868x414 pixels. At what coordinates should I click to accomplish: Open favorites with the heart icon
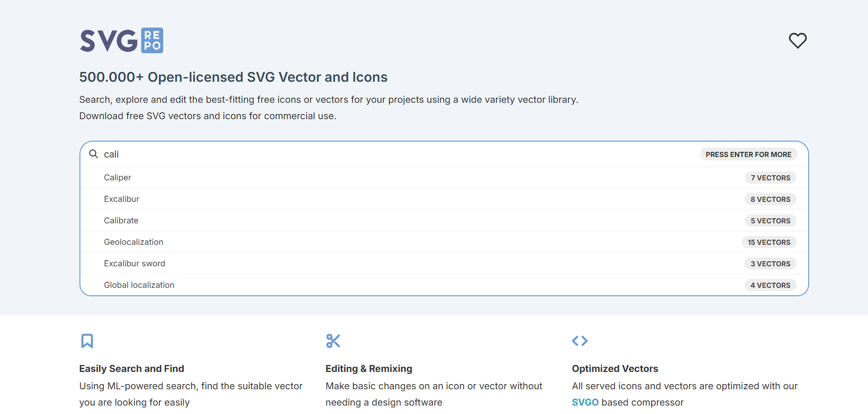[x=797, y=41]
